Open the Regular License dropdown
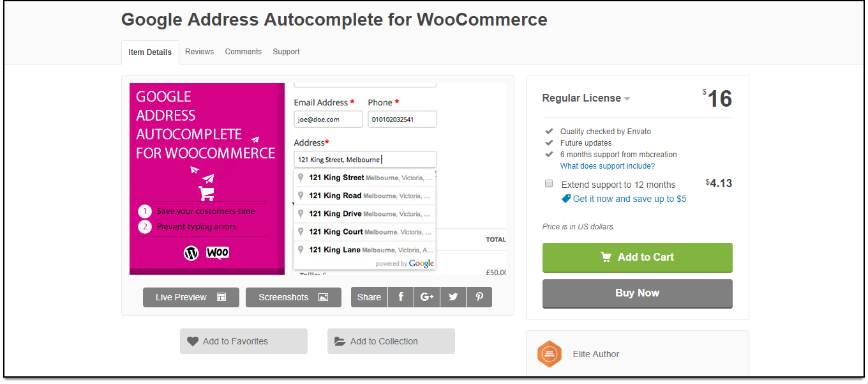The image size is (868, 384). pyautogui.click(x=586, y=98)
